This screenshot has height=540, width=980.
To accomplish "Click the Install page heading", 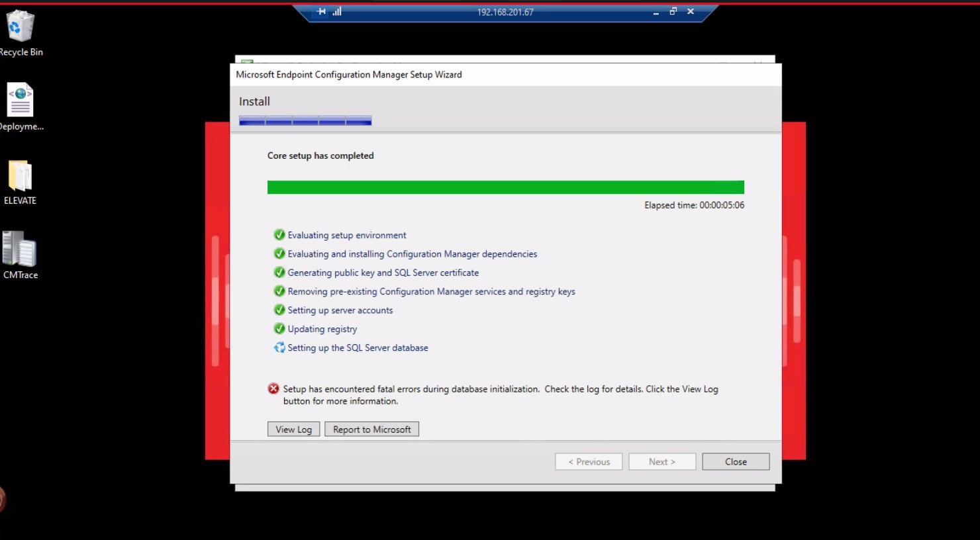I will (254, 101).
